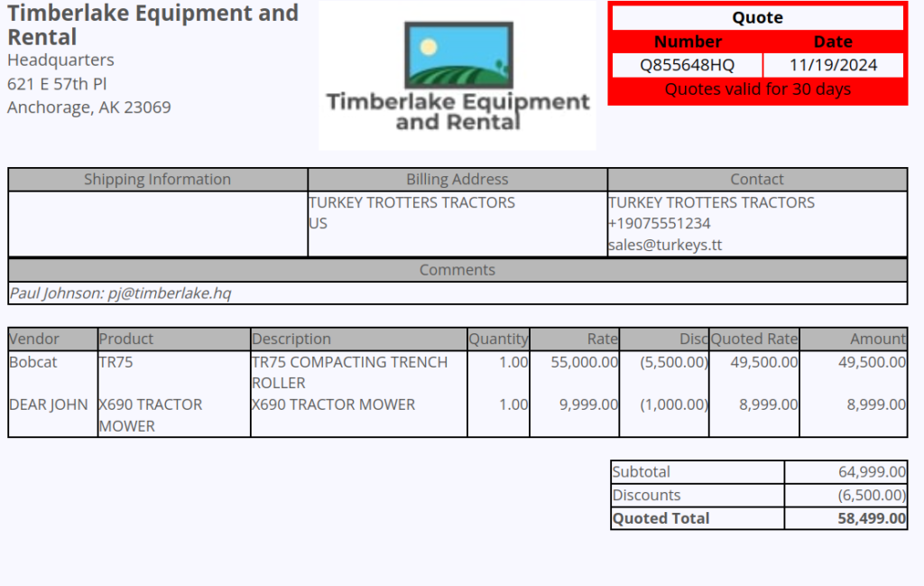Click the contact phone +19075551234

660,223
